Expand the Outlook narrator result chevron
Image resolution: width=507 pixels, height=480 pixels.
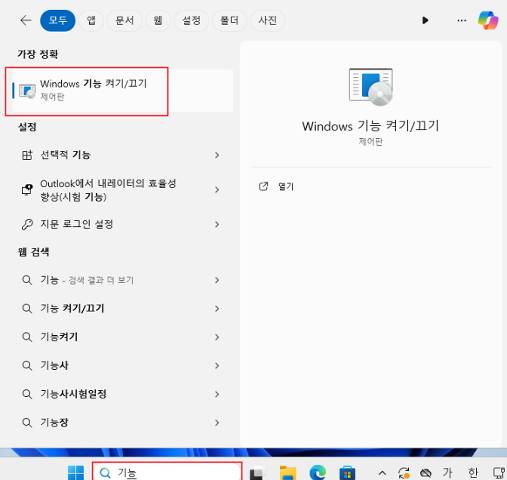coord(217,190)
